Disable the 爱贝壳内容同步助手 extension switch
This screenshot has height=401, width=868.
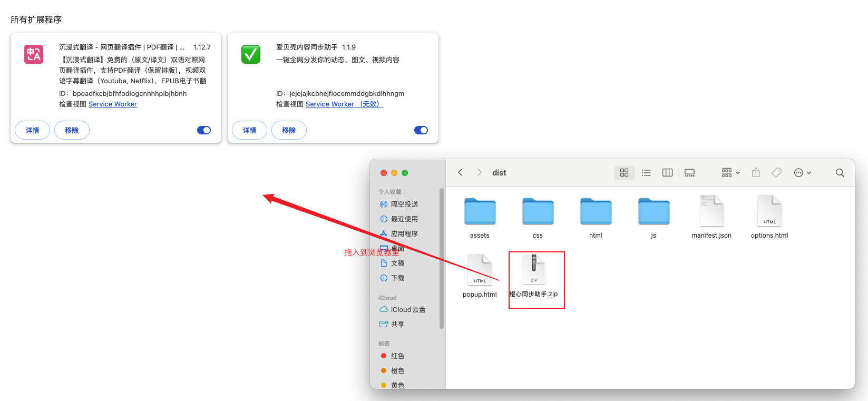point(421,130)
